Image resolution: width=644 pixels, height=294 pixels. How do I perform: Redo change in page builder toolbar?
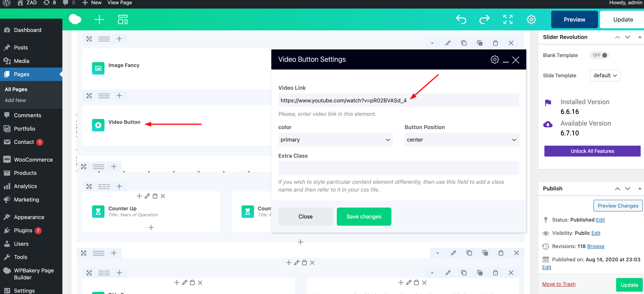pos(484,19)
